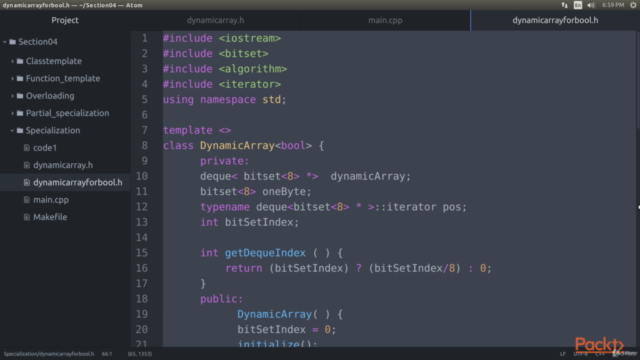Click the dynamicarrayforbool.h file icon in tree
640x360 pixels.
[x=27, y=182]
